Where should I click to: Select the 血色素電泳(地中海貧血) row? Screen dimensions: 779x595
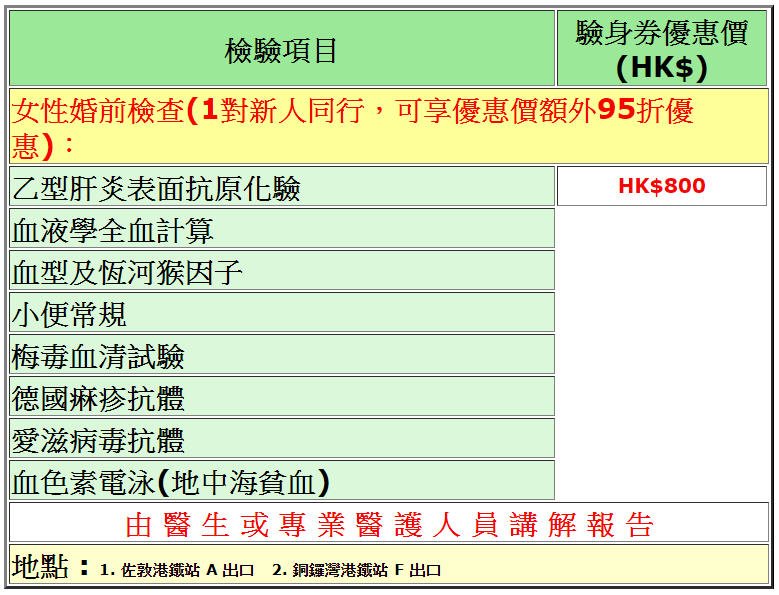point(171,483)
